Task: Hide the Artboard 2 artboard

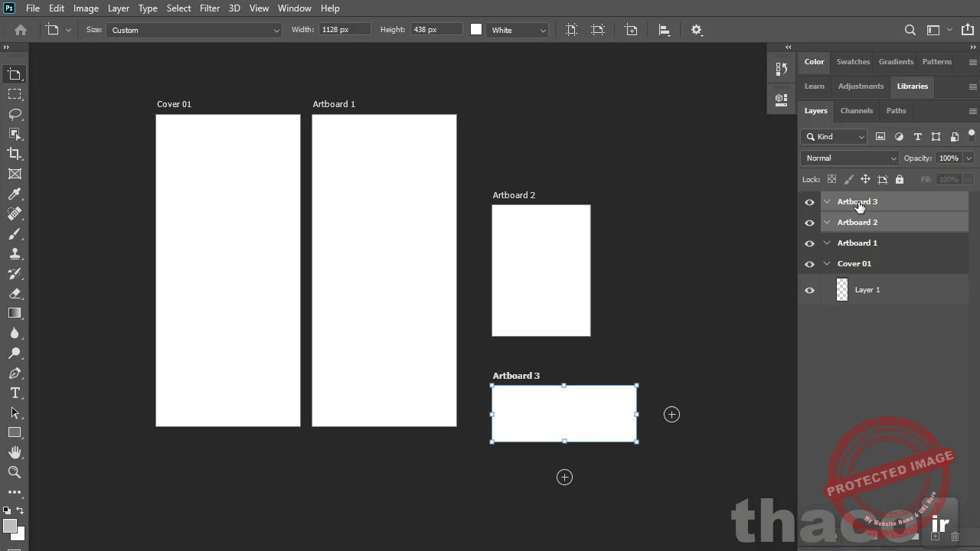Action: pos(809,222)
